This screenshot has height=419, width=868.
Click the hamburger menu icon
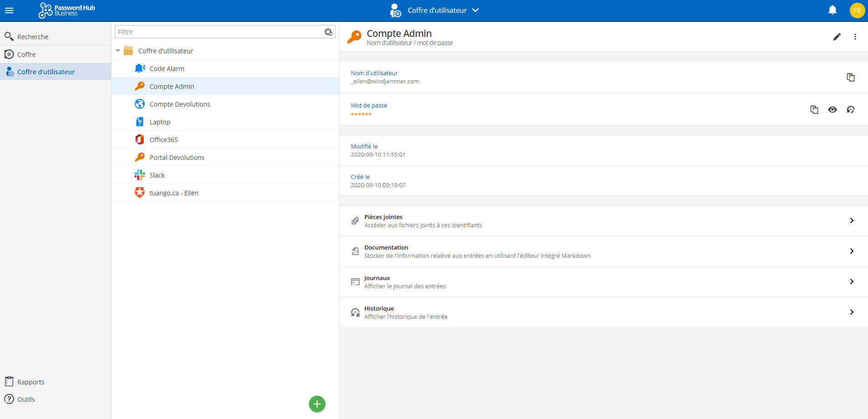tap(9, 10)
